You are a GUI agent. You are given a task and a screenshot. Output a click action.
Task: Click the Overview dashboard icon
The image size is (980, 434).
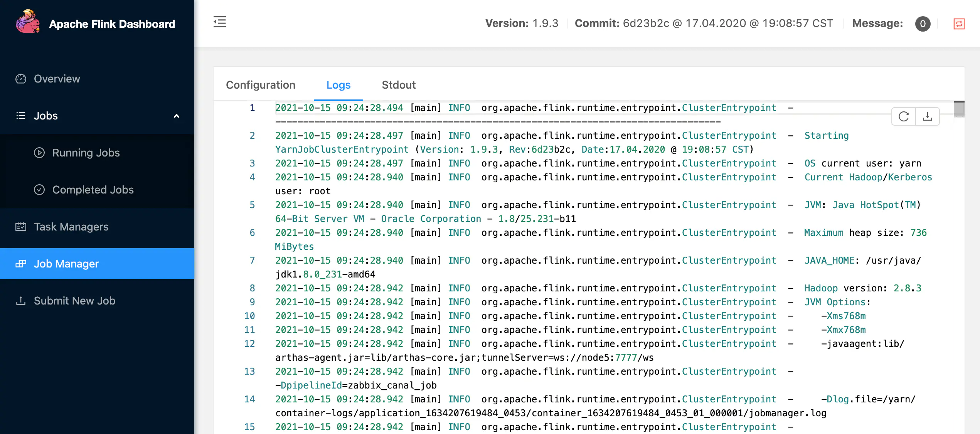[21, 79]
